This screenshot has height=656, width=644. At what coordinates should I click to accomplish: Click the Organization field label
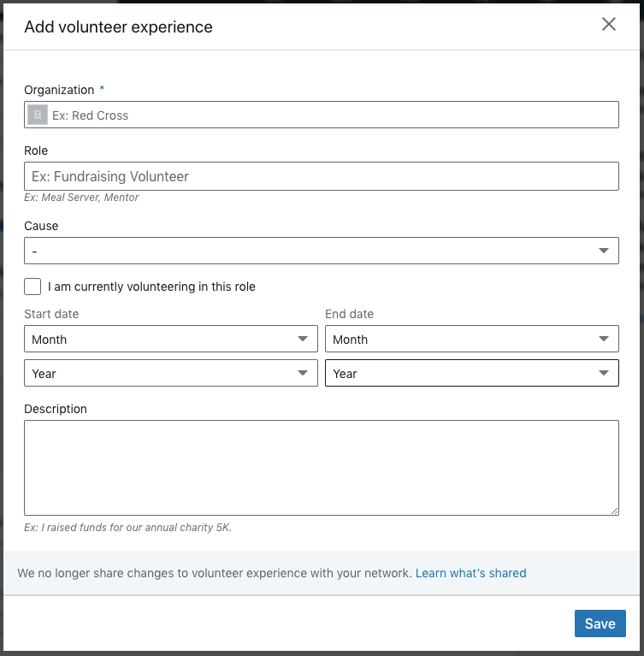59,90
